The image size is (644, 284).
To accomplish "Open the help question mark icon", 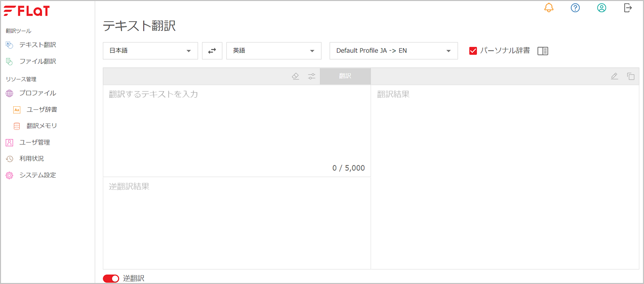I will tap(575, 8).
